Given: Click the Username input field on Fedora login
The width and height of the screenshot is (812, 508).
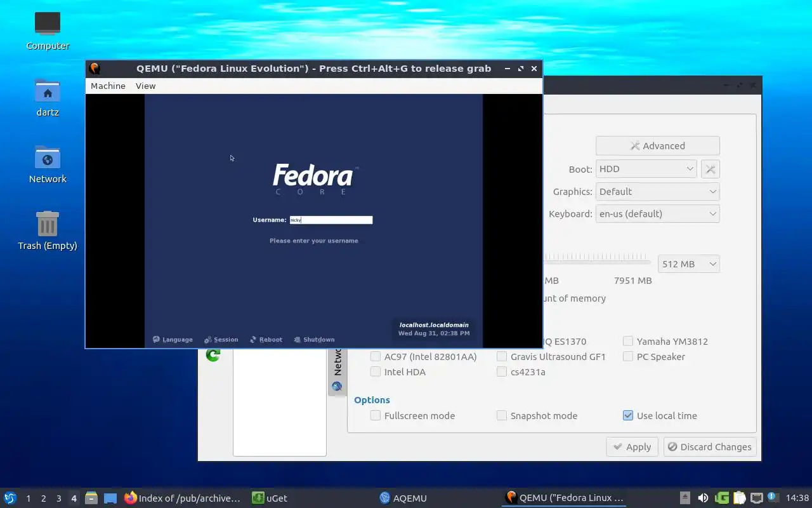Looking at the screenshot, I should tap(331, 220).
